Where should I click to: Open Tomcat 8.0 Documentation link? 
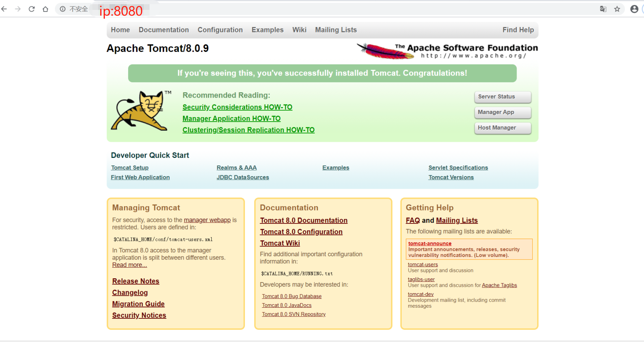[x=304, y=220]
